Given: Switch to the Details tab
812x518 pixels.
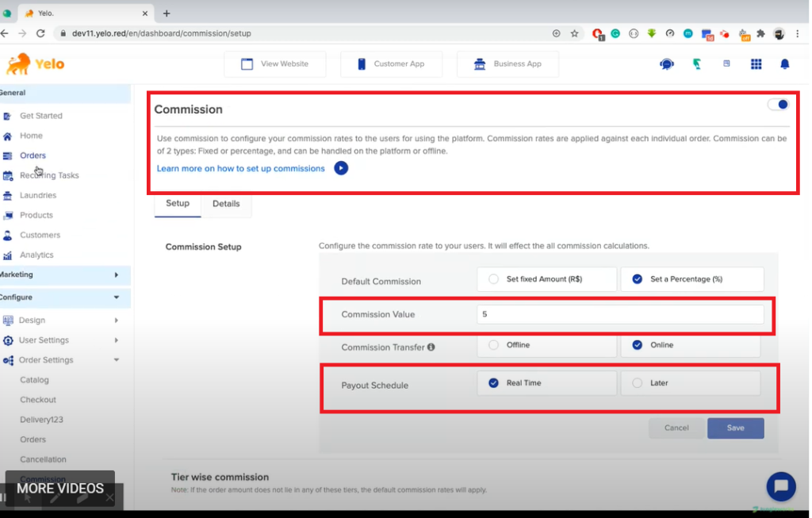Looking at the screenshot, I should [226, 204].
